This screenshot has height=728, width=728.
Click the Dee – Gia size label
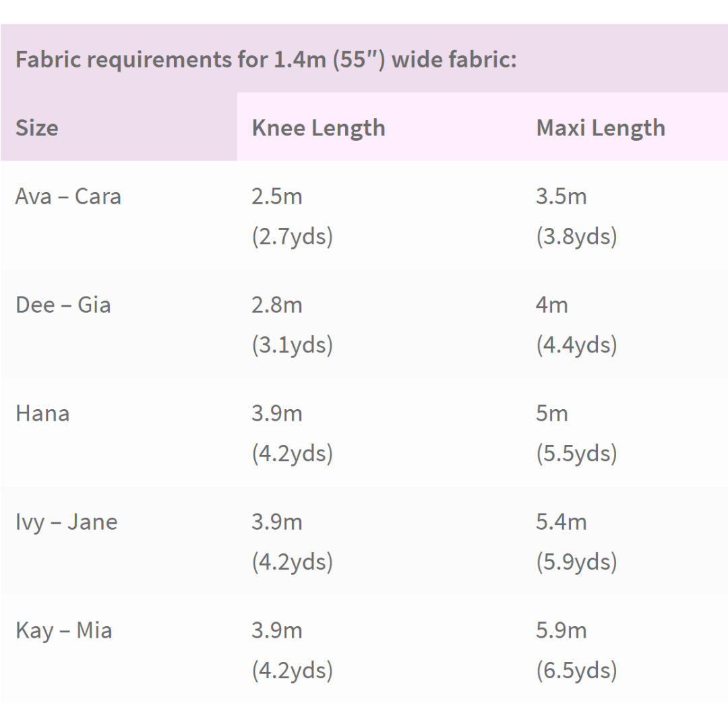(63, 305)
